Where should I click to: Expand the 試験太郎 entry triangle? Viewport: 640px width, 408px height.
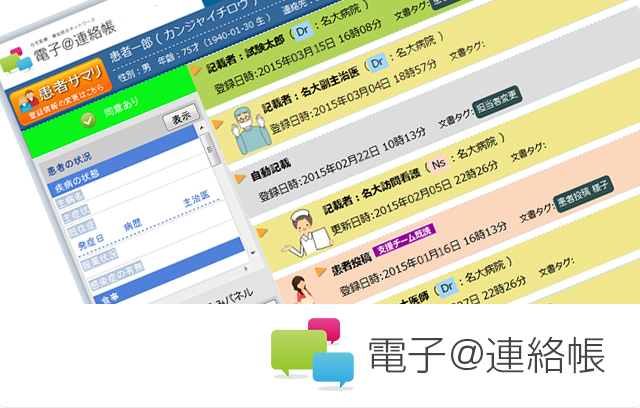click(196, 71)
